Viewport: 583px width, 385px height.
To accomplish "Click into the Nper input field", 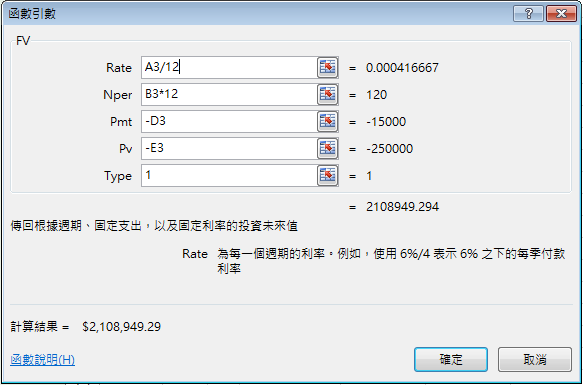I will (x=229, y=94).
